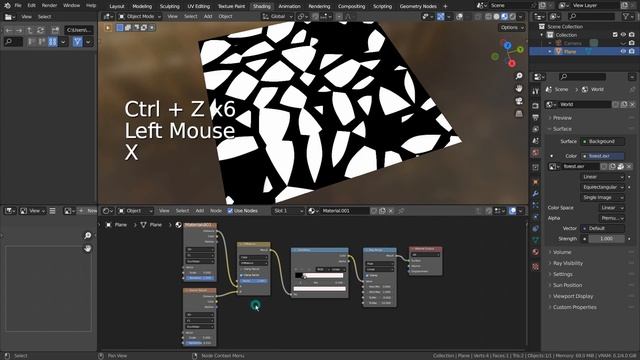Toggle X-ray display in viewport header
The height and width of the screenshot is (360, 640).
(x=478, y=16)
